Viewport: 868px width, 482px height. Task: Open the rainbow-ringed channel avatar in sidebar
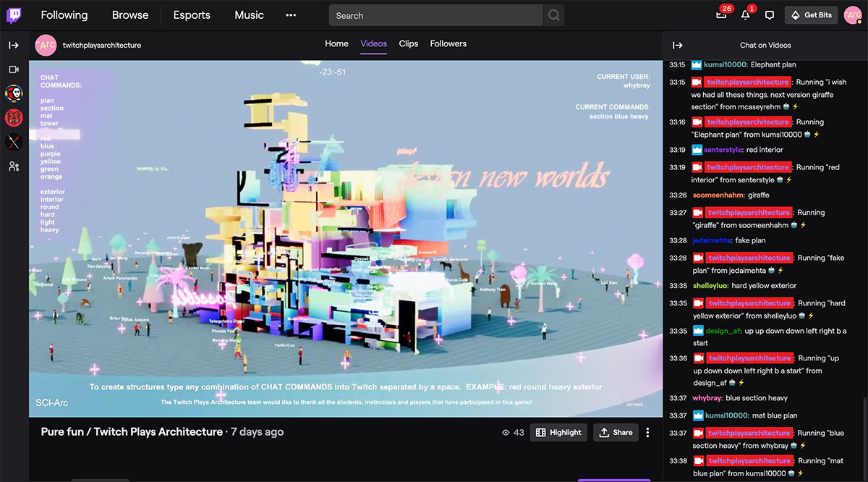(x=14, y=93)
